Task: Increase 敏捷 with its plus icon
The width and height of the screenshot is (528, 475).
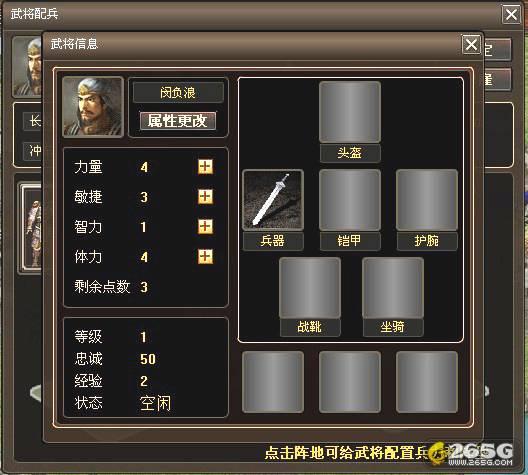Action: coord(205,197)
